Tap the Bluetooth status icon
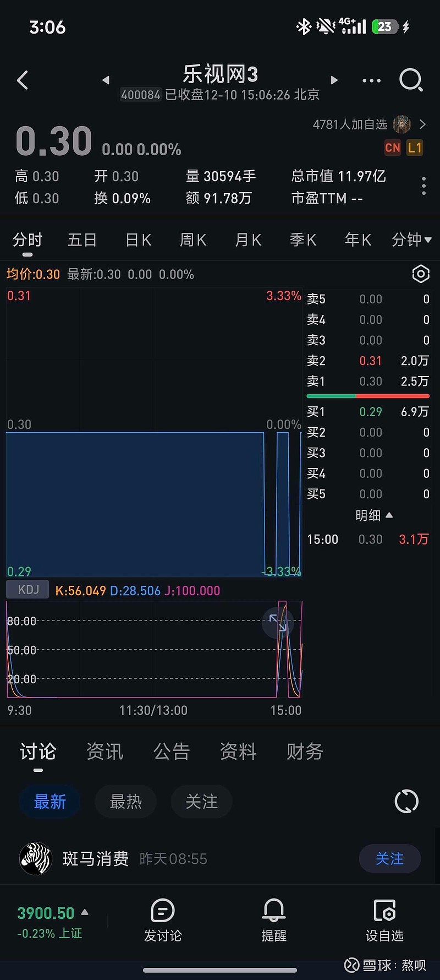Screen dimensions: 440x980 (304, 26)
